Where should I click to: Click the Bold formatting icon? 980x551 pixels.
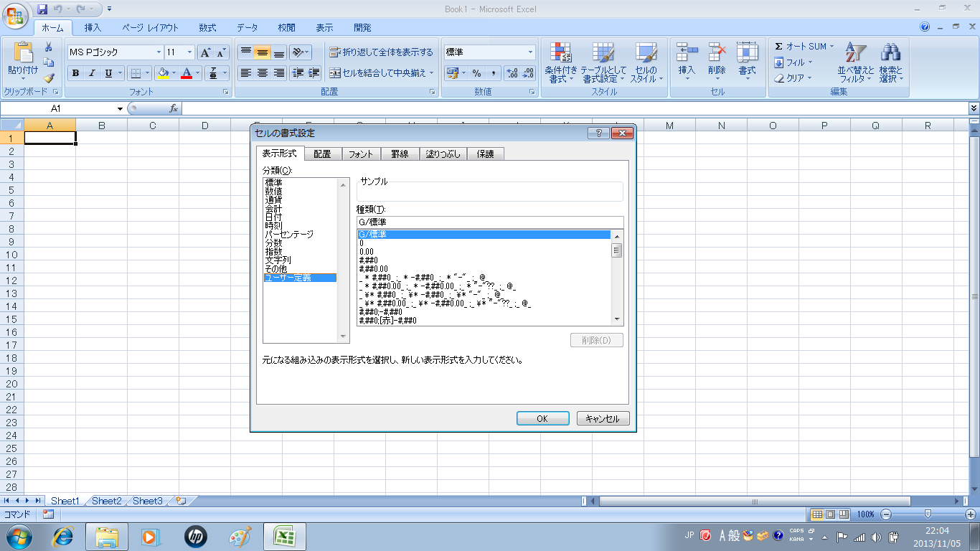click(75, 73)
